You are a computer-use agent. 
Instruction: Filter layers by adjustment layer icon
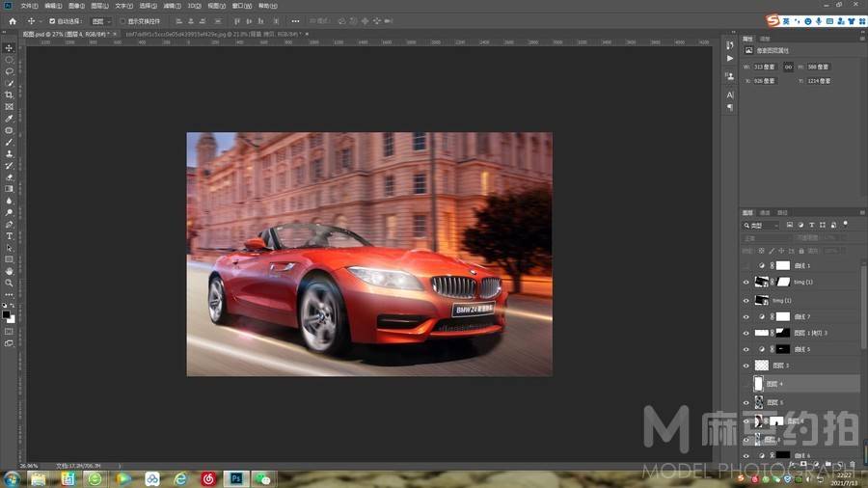pyautogui.click(x=800, y=225)
